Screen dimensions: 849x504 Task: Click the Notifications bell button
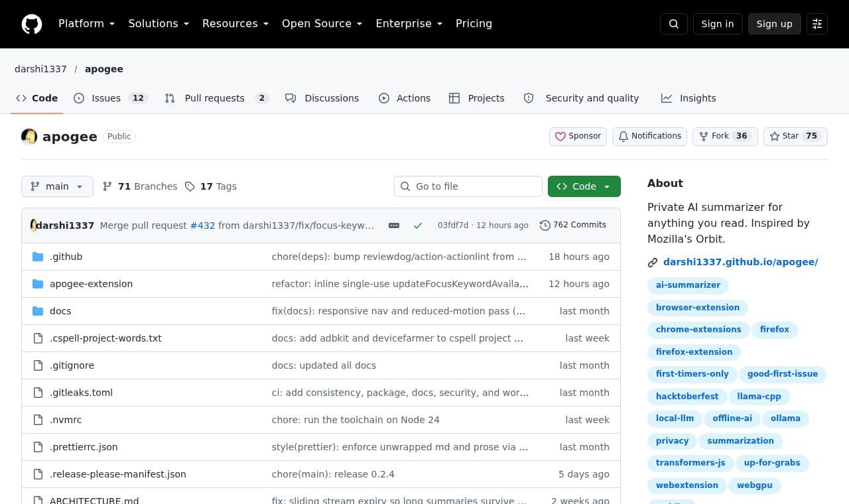coord(649,136)
